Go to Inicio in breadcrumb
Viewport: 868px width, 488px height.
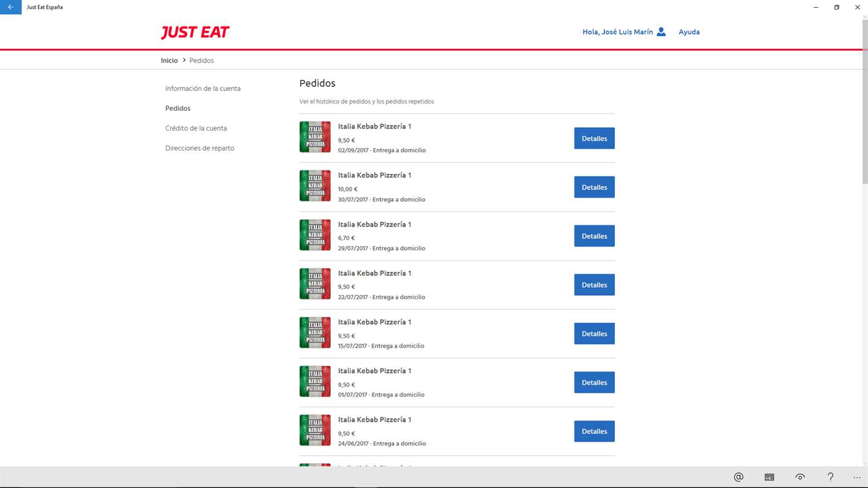tap(169, 60)
